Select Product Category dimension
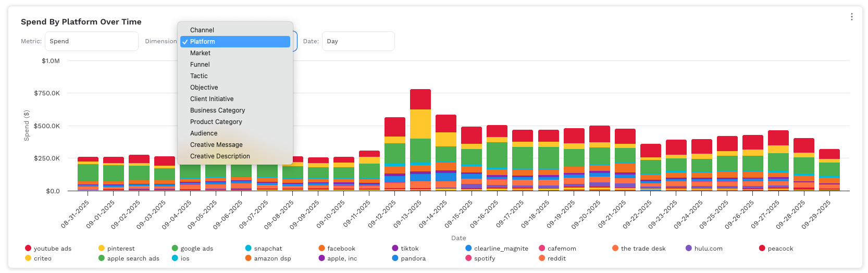Screen dimensions: 868x273 pos(216,122)
